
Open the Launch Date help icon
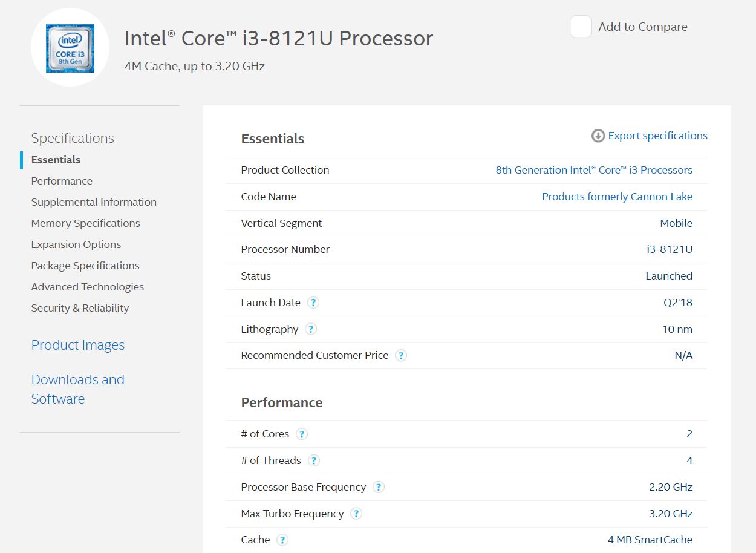[313, 303]
